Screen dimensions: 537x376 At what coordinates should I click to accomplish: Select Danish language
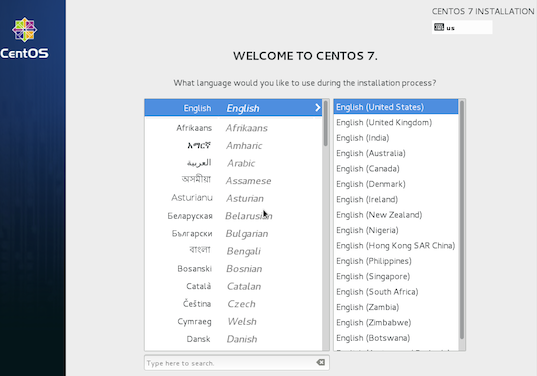pos(233,339)
